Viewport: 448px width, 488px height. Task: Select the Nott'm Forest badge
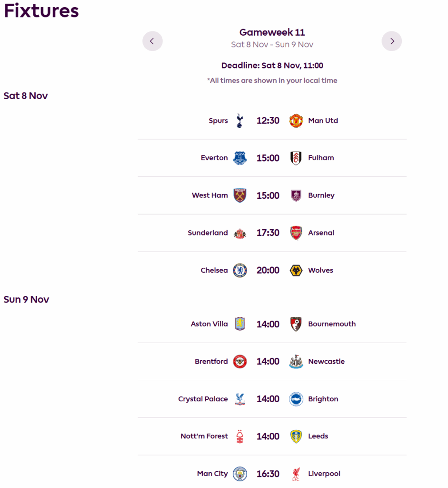pos(239,436)
